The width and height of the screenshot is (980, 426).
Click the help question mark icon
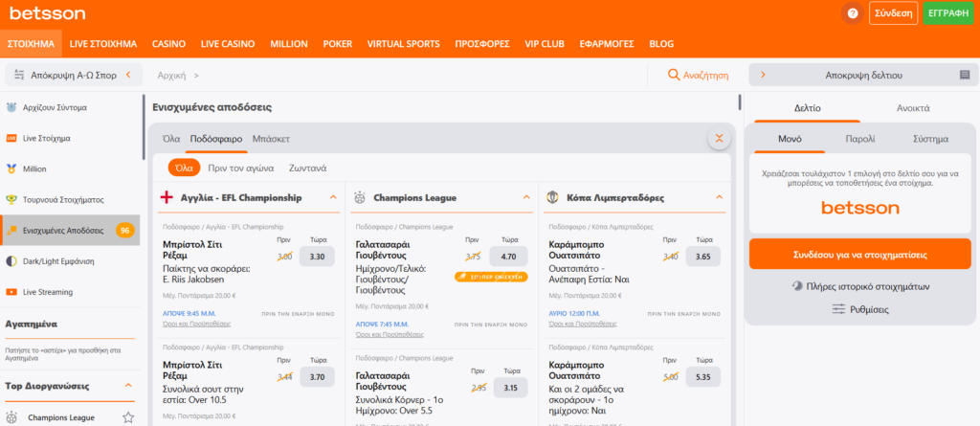(x=852, y=13)
